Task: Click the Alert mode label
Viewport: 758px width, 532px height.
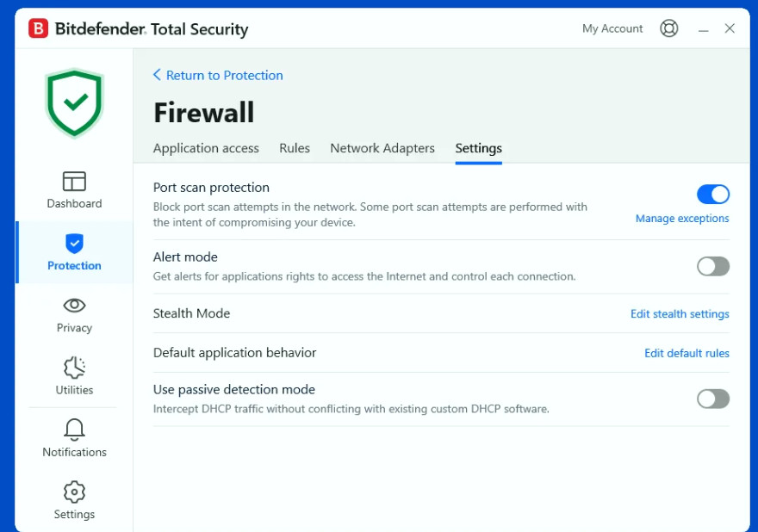Action: pyautogui.click(x=185, y=257)
